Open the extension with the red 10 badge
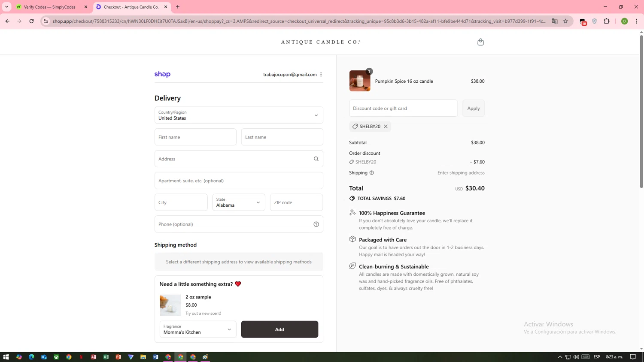This screenshot has width=644, height=362. click(x=583, y=21)
